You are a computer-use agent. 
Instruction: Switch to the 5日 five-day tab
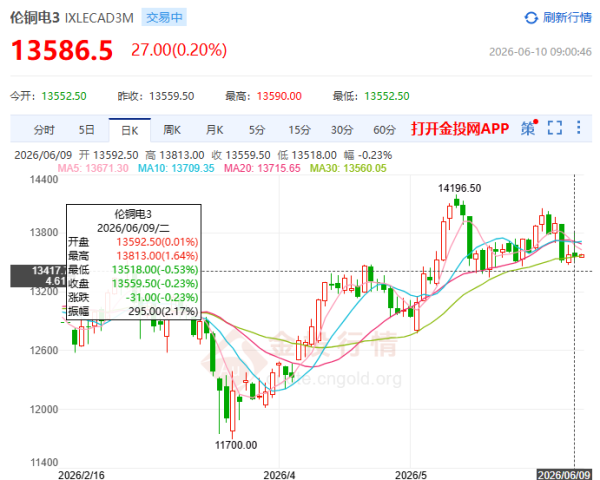pyautogui.click(x=87, y=130)
